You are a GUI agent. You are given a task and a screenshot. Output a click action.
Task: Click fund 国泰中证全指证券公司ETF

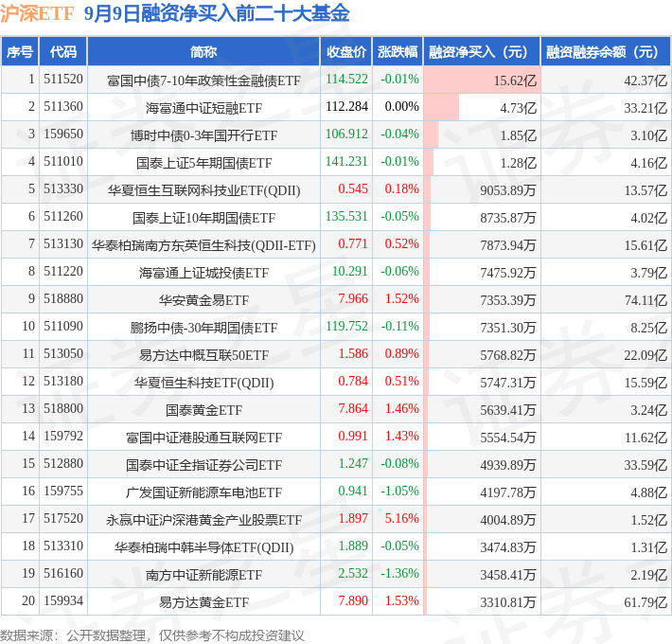pyautogui.click(x=203, y=465)
